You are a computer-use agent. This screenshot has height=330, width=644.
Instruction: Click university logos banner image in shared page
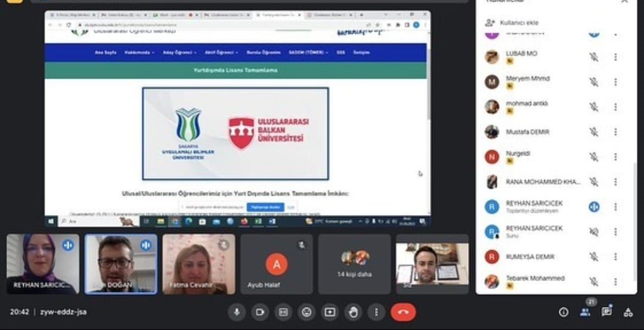[236, 133]
